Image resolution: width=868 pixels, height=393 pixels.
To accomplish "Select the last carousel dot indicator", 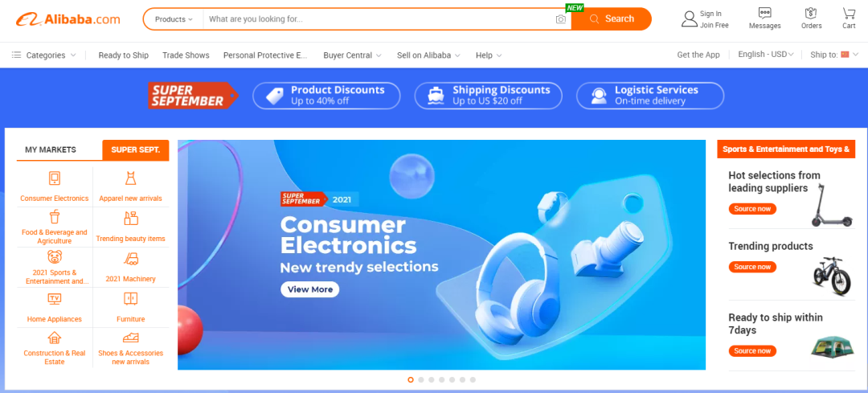I will (x=473, y=379).
